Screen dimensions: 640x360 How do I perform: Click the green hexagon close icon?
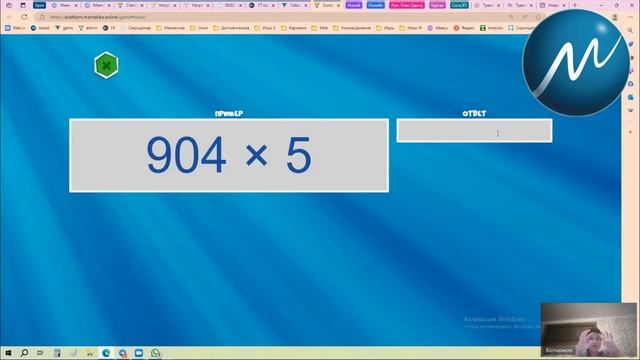pos(106,65)
